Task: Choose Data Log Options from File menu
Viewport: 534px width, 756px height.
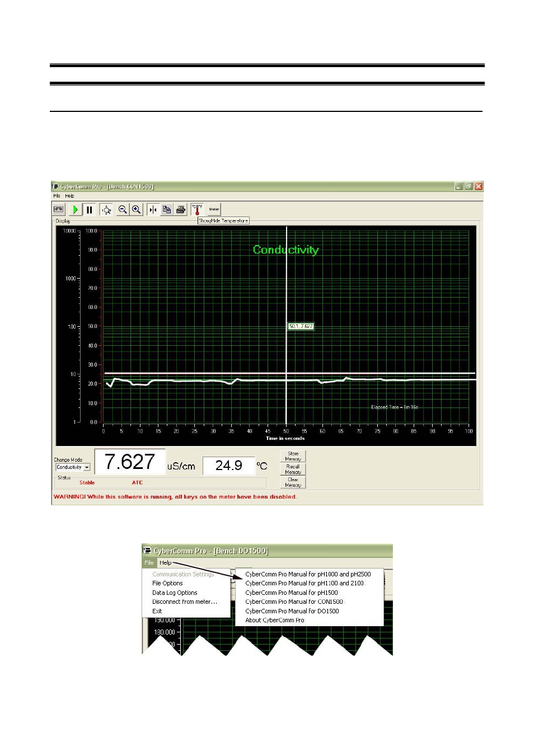Action: point(175,593)
